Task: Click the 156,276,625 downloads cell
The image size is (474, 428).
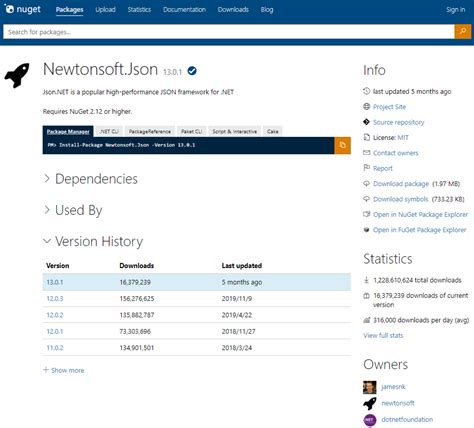Action: pyautogui.click(x=137, y=298)
